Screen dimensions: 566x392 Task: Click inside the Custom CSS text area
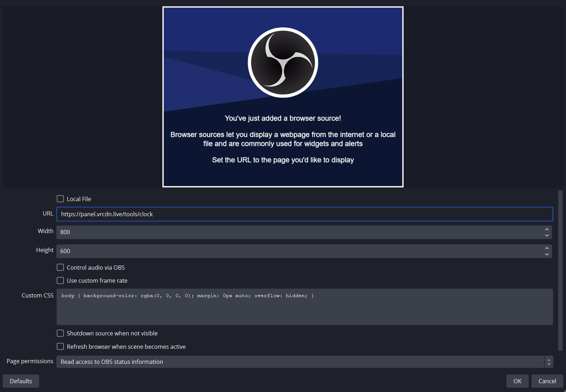[x=304, y=307]
